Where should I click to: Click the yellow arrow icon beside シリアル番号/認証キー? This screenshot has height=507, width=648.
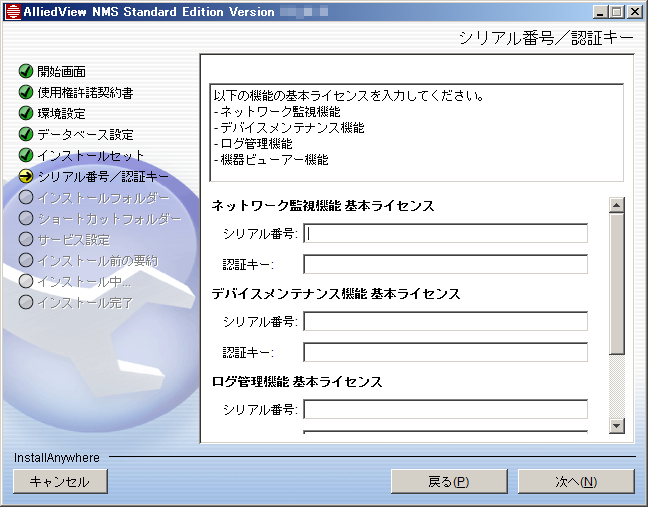click(26, 176)
